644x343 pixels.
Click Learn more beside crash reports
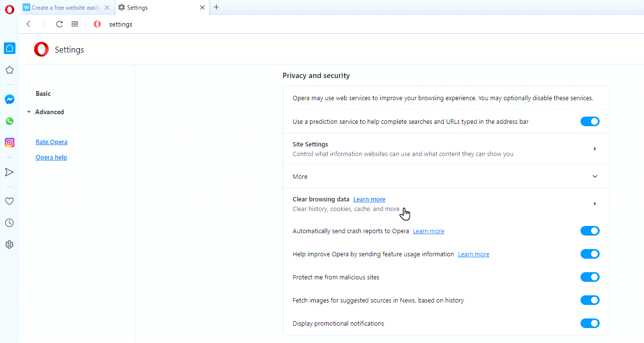pyautogui.click(x=428, y=231)
